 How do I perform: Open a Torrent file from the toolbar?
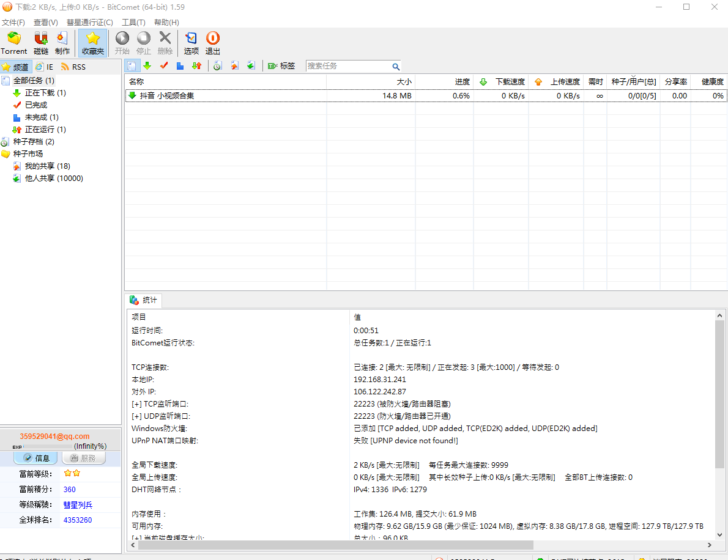tap(14, 43)
